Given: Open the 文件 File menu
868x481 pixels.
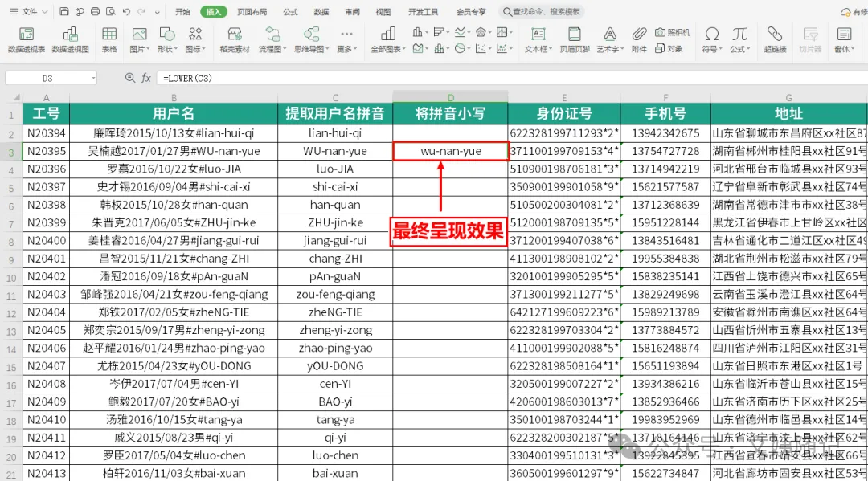Looking at the screenshot, I should pyautogui.click(x=29, y=11).
